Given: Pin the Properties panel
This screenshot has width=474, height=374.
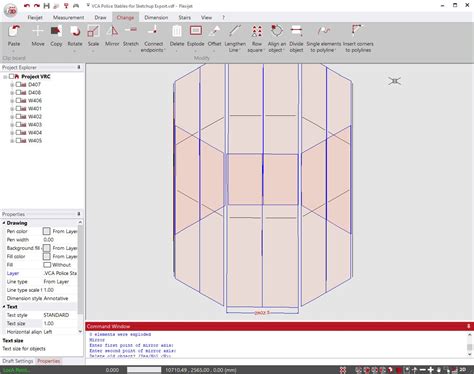Looking at the screenshot, I should tap(79, 214).
